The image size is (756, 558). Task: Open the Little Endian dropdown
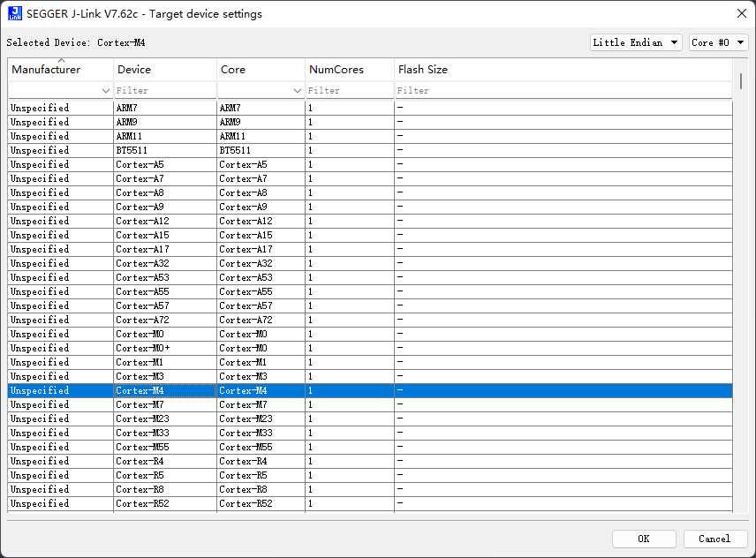[636, 42]
